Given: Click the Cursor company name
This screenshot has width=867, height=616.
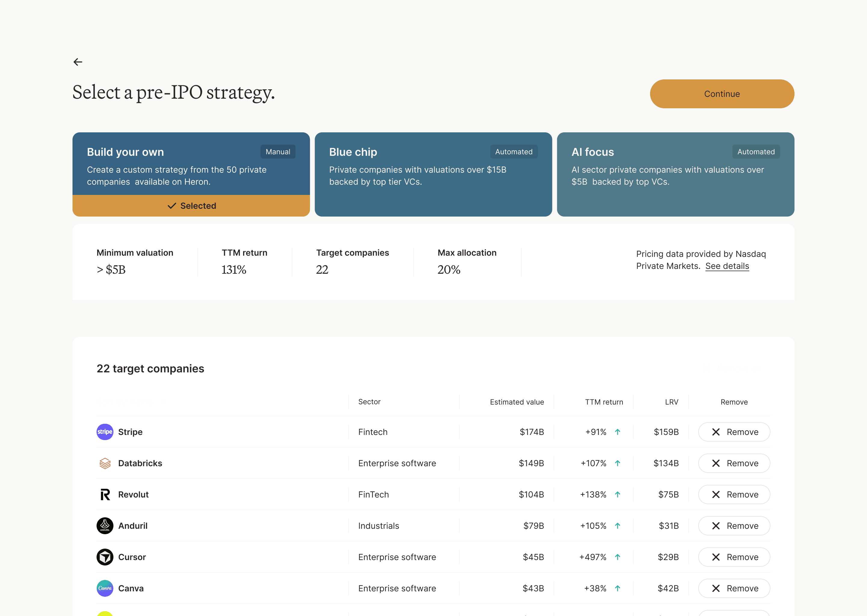Looking at the screenshot, I should point(132,557).
